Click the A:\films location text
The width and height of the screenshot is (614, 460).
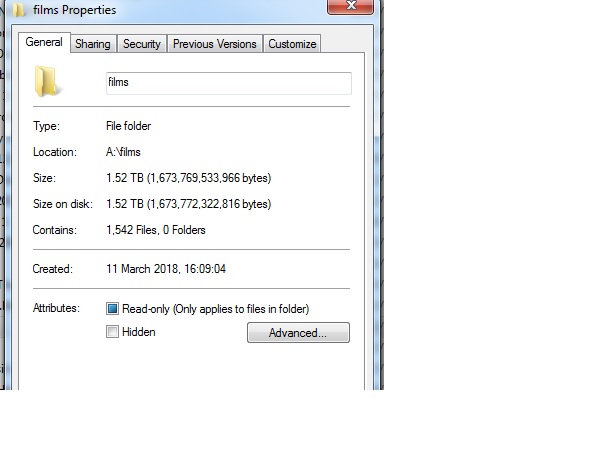click(123, 152)
